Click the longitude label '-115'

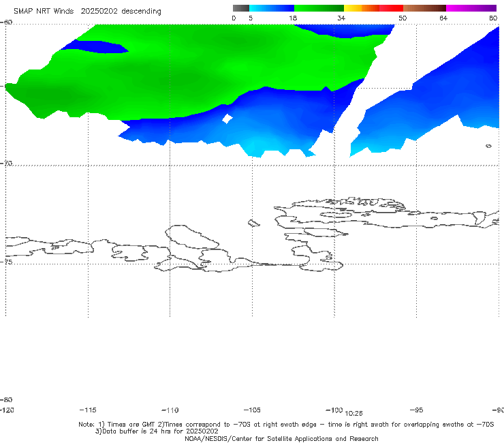tap(88, 410)
